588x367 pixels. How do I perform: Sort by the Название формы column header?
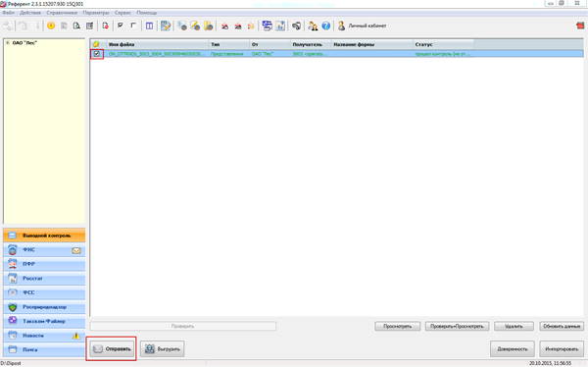click(x=372, y=44)
